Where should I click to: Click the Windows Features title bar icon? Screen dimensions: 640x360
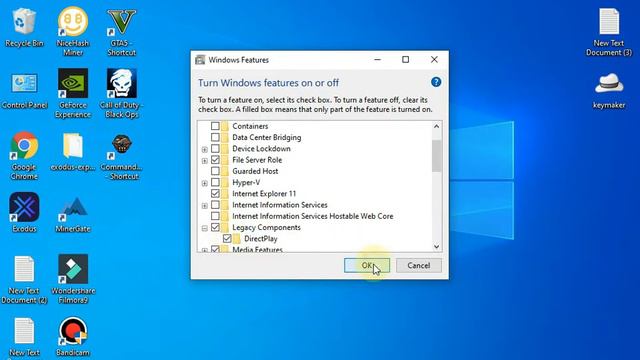pos(200,60)
